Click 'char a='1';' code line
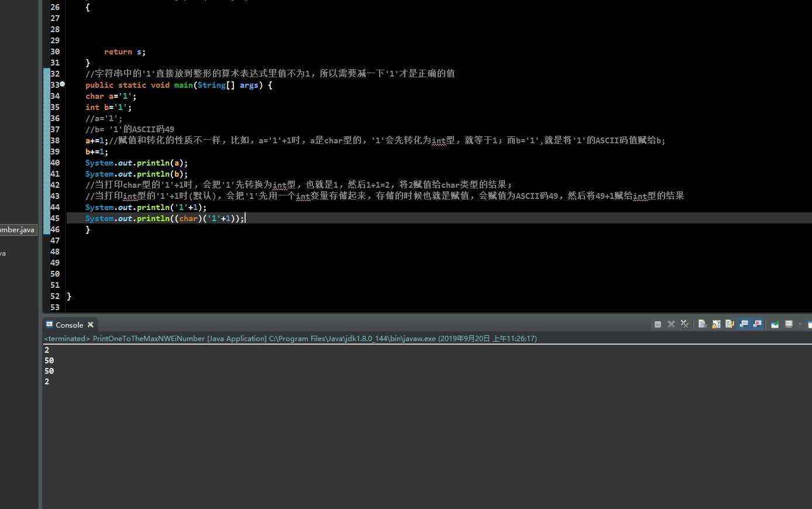This screenshot has width=812, height=509. click(111, 96)
